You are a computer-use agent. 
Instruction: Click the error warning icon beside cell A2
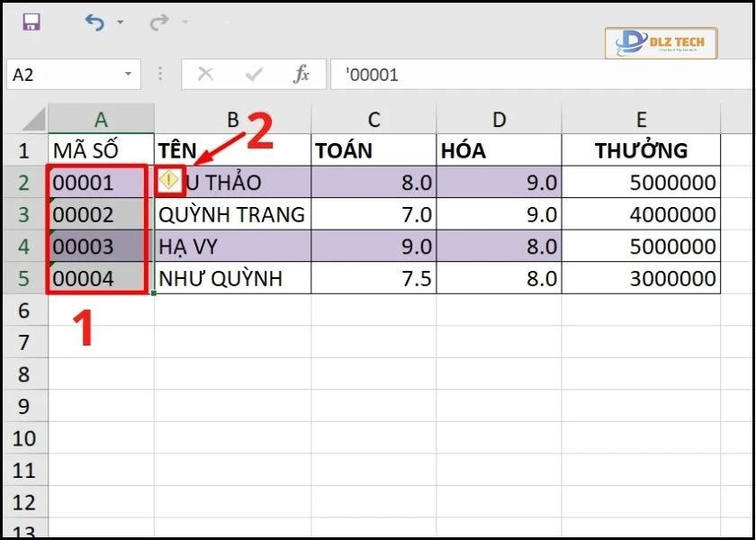[168, 181]
